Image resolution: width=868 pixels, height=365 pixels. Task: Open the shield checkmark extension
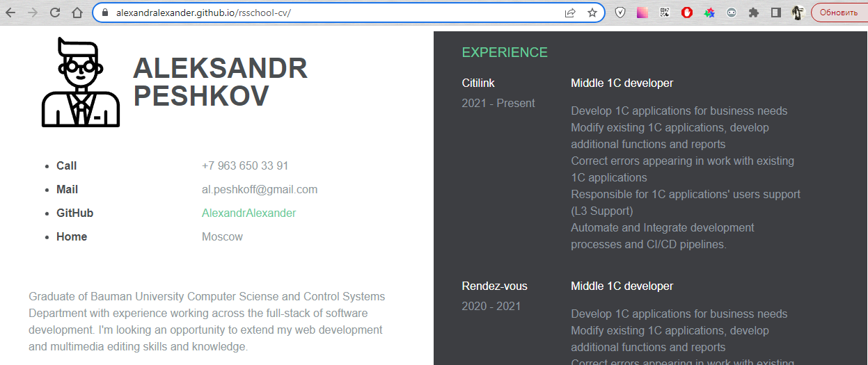click(x=620, y=13)
